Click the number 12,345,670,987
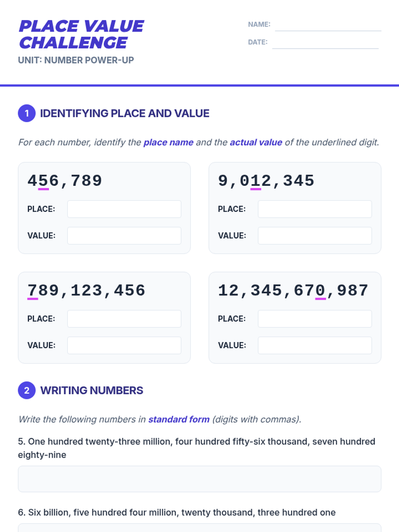Viewport: 399px width, 532px height. 293,291
